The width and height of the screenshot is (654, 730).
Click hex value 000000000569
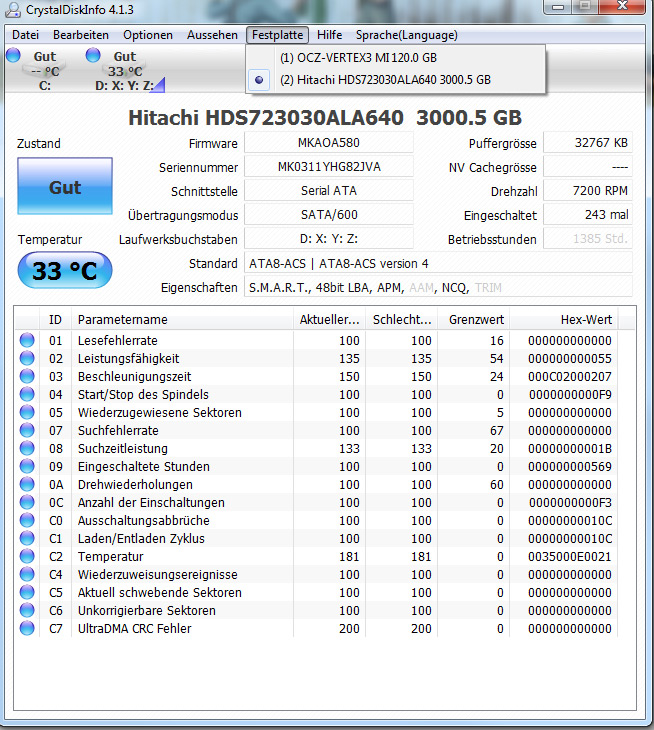[x=570, y=466]
